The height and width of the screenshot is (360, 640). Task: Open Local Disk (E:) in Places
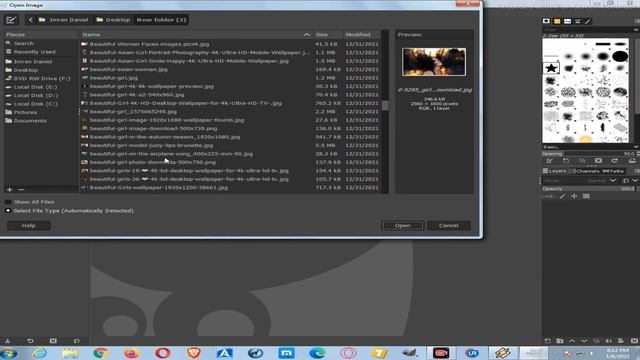click(35, 87)
